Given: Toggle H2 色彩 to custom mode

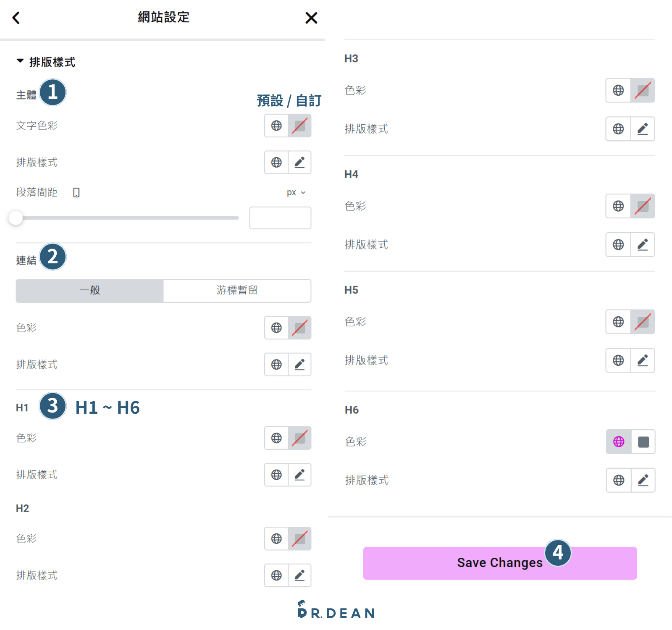Looking at the screenshot, I should pos(299,539).
